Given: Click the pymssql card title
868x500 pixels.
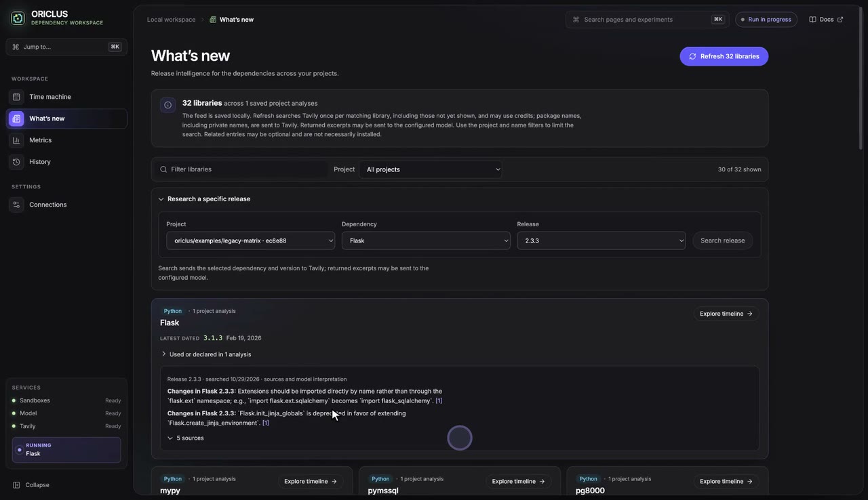Looking at the screenshot, I should [x=383, y=491].
